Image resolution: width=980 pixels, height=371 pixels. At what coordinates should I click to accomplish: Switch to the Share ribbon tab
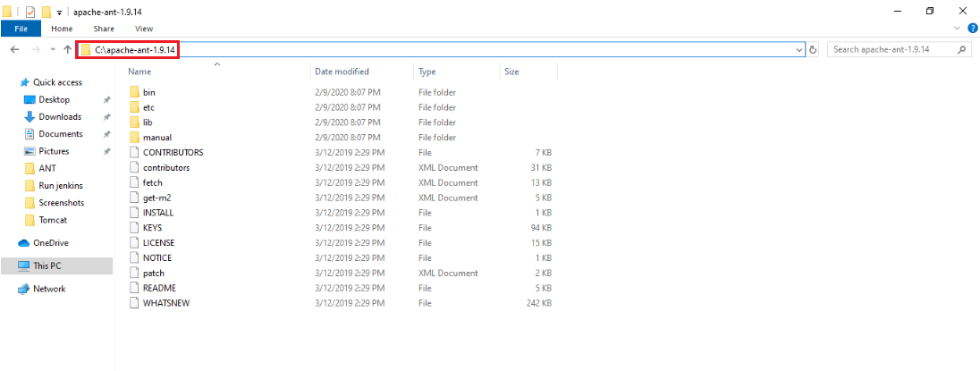pos(104,29)
